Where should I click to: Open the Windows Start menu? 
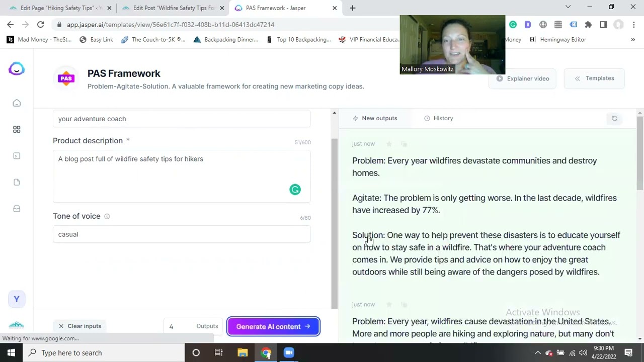11,352
